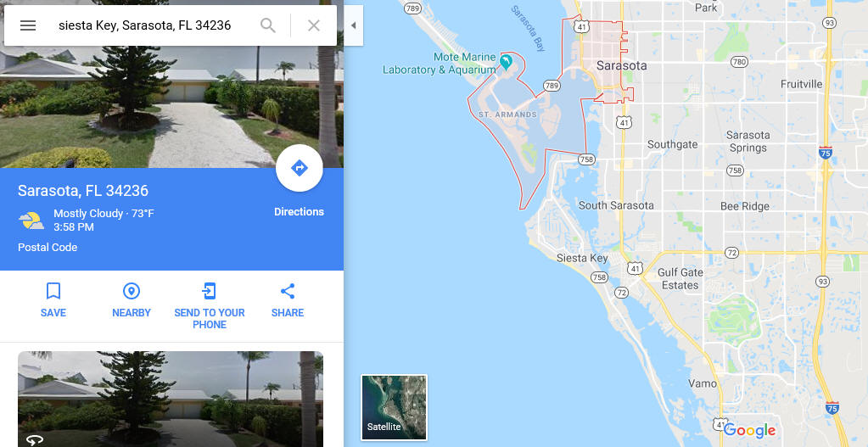Click Send to your phone icon
The width and height of the screenshot is (868, 447).
coord(210,291)
